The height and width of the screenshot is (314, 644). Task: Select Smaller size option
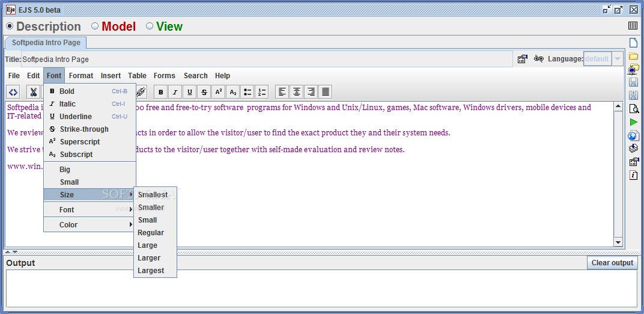click(155, 208)
